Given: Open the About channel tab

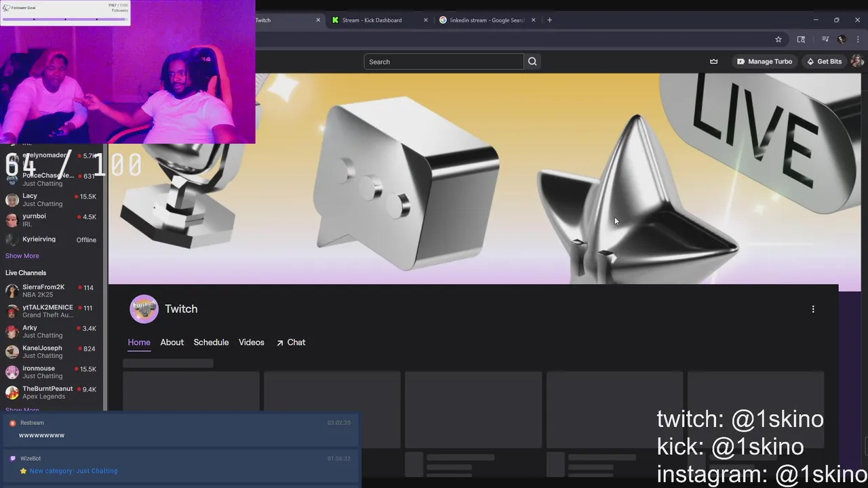Looking at the screenshot, I should pyautogui.click(x=172, y=342).
